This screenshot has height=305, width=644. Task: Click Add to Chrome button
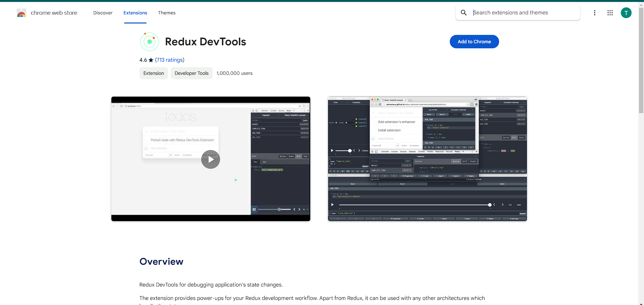(x=474, y=42)
